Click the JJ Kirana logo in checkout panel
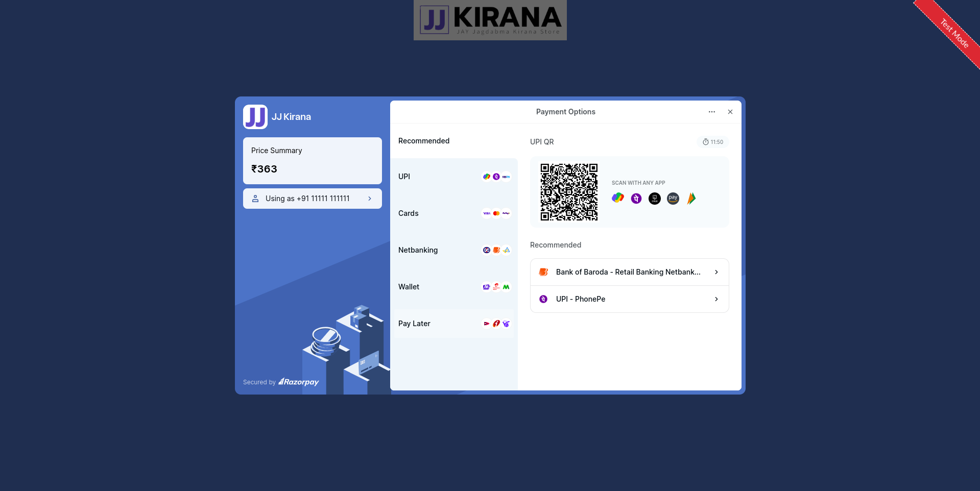 pos(255,117)
